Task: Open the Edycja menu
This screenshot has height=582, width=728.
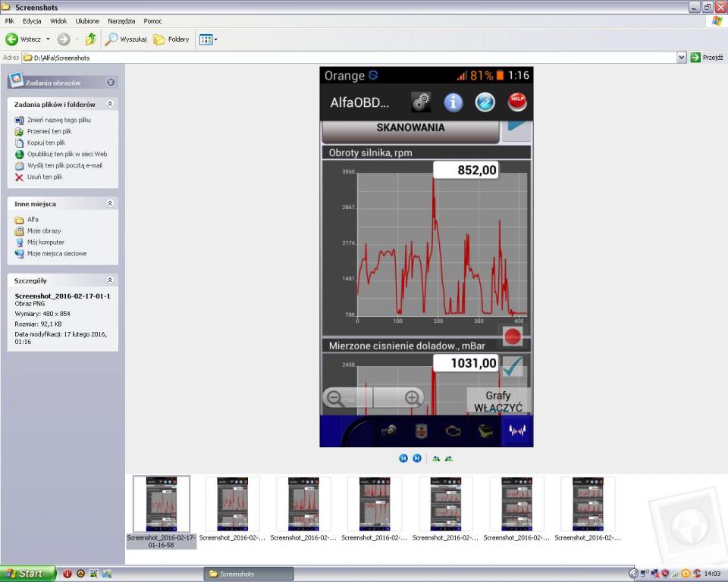Action: click(32, 21)
